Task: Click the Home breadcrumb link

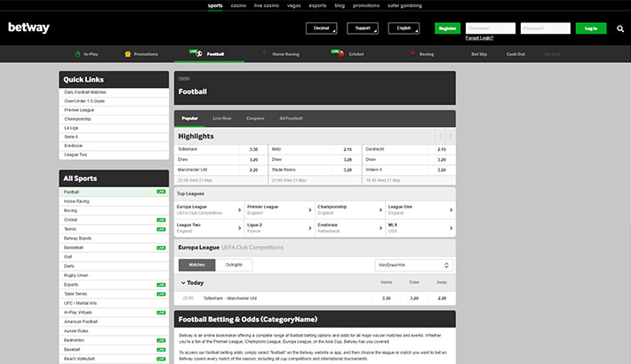Action: coord(184,78)
